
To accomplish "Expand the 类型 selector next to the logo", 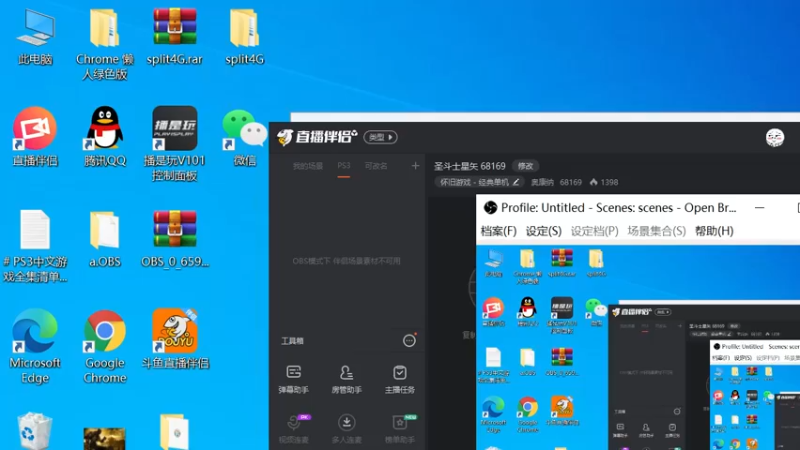I will 381,137.
